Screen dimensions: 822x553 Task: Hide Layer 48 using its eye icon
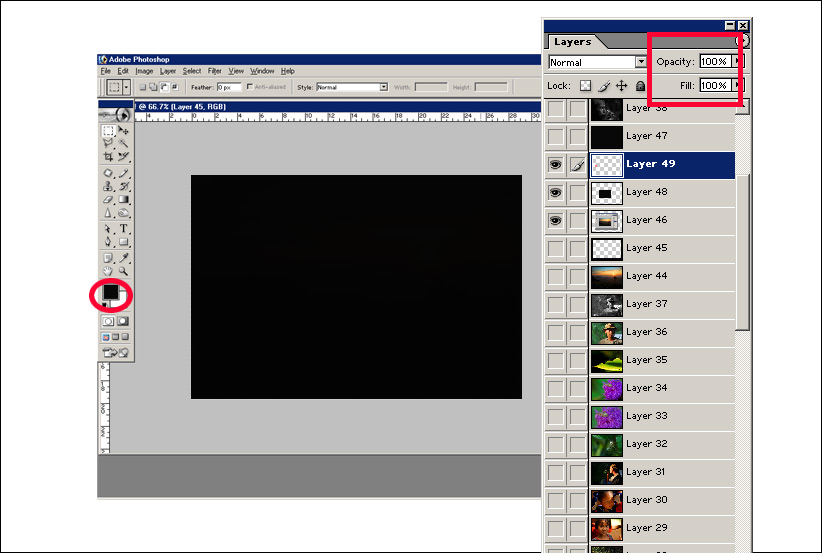click(555, 192)
